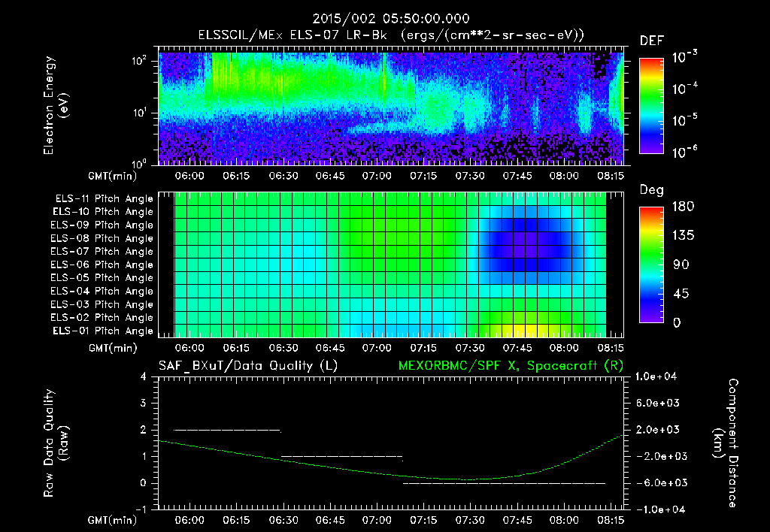Click '08:00' under the electron energy spectrogram
The image size is (770, 532).
[x=564, y=176]
